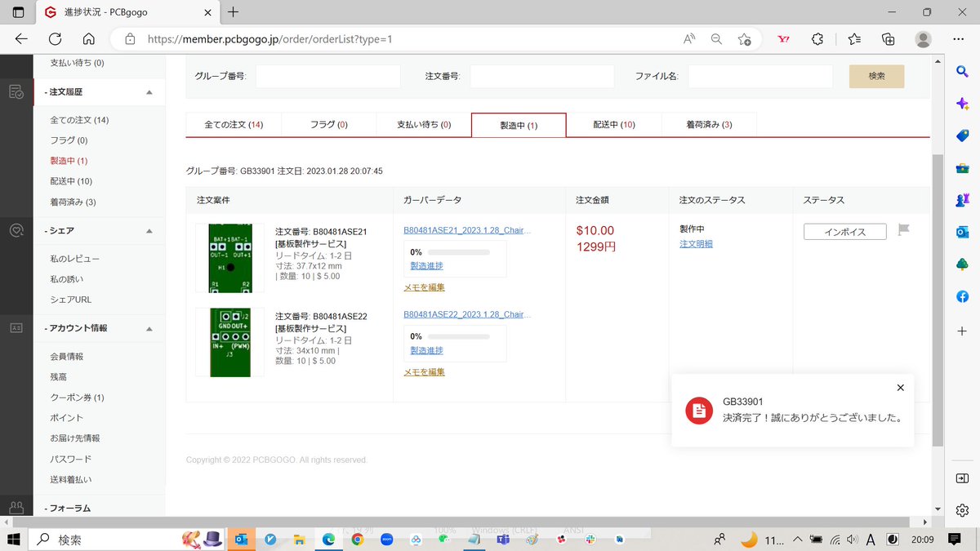Open the Extensions puzzle icon
Image resolution: width=980 pixels, height=551 pixels.
(817, 38)
